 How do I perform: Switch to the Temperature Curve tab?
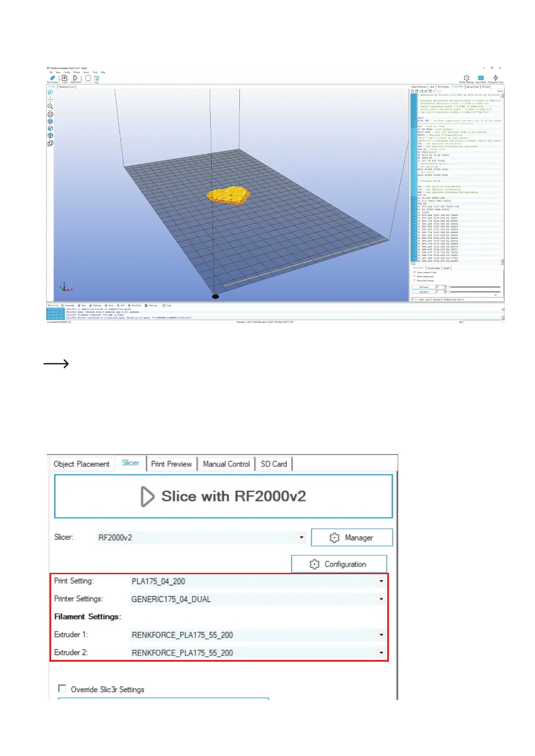point(66,87)
